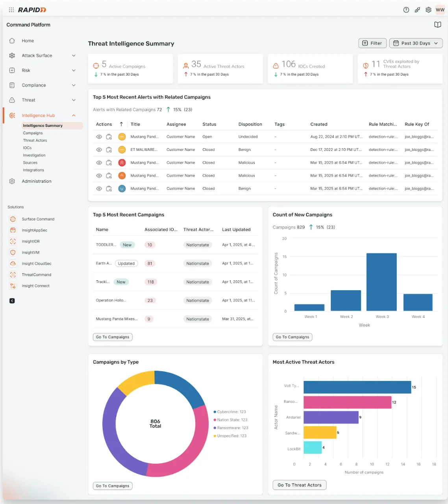Click the Filter button above the summary
Image resolution: width=448 pixels, height=504 pixels.
point(372,43)
